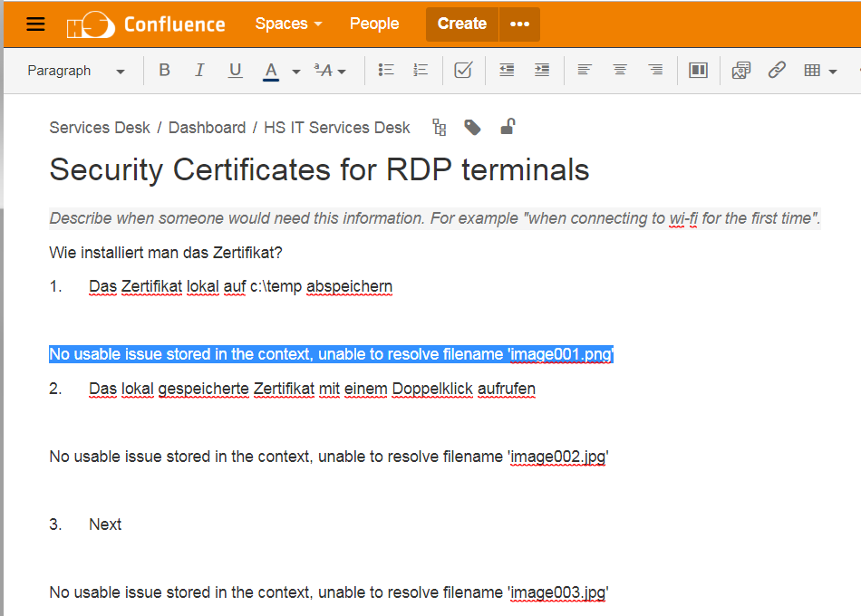Screen dimensions: 861x616
Task: Insert a bullet list
Action: (x=386, y=70)
